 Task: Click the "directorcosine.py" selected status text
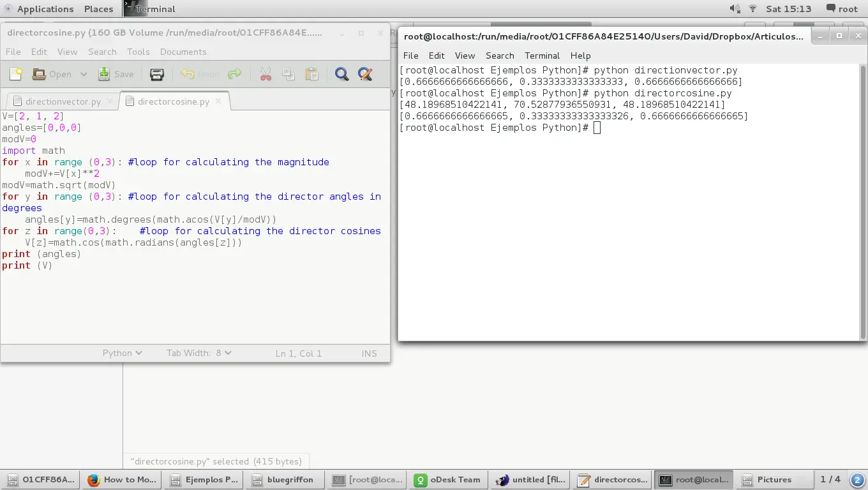point(216,461)
